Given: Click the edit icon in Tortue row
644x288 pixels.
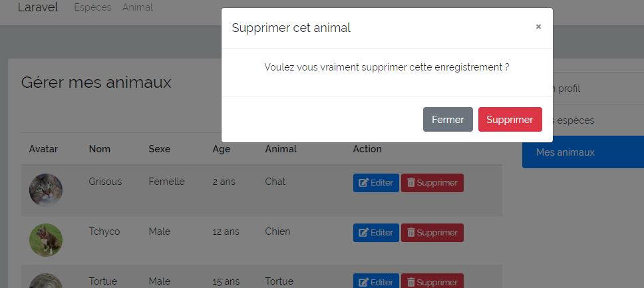Looking at the screenshot, I should [363, 282].
